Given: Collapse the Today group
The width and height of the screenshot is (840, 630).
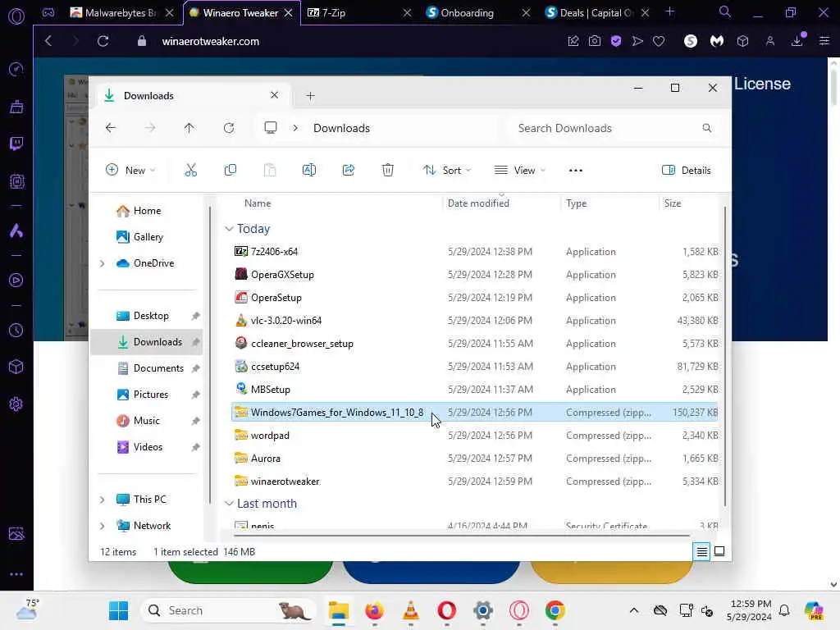Looking at the screenshot, I should coord(230,229).
